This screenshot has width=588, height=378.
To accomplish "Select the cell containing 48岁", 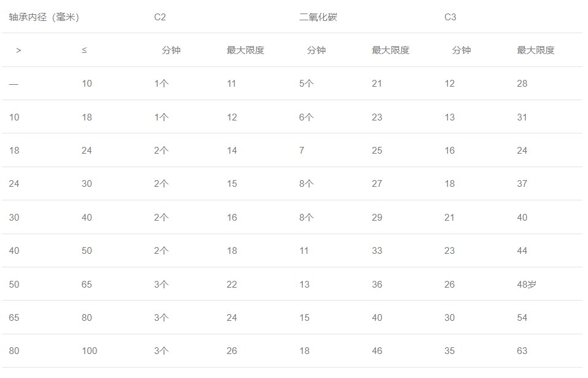I will tap(527, 284).
